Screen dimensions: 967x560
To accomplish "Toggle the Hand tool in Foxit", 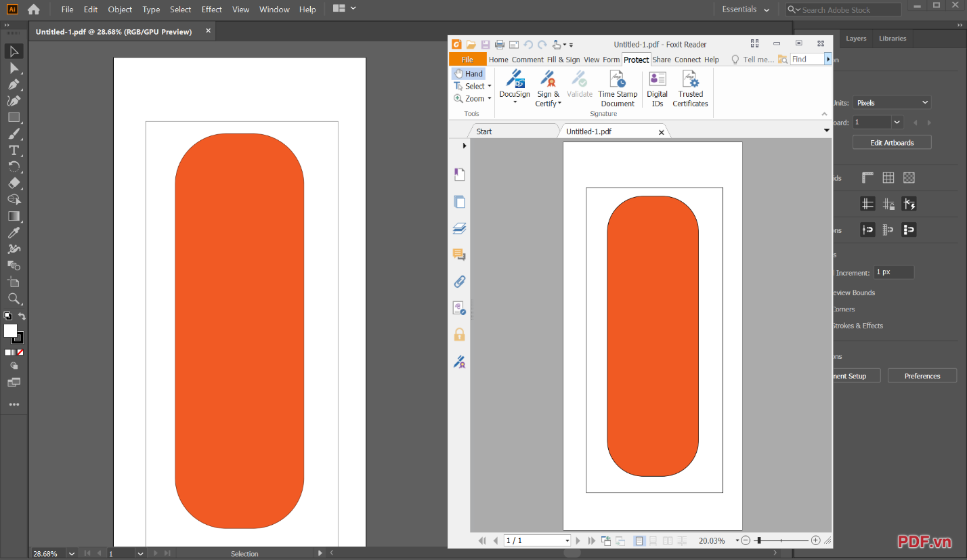I will (x=469, y=74).
